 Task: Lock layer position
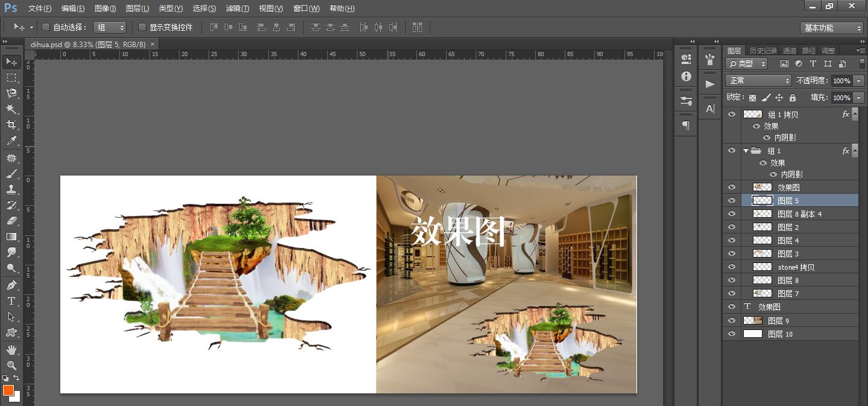779,97
